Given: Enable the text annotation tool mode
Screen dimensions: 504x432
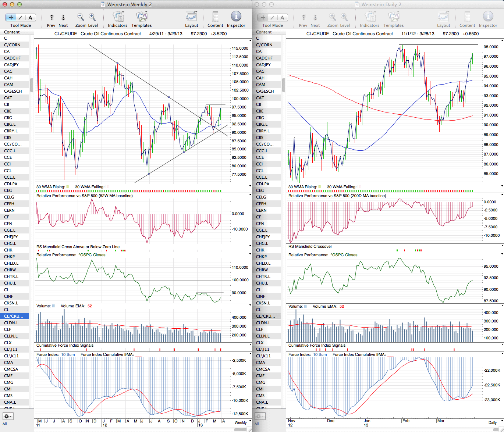Looking at the screenshot, I should coord(30,17).
